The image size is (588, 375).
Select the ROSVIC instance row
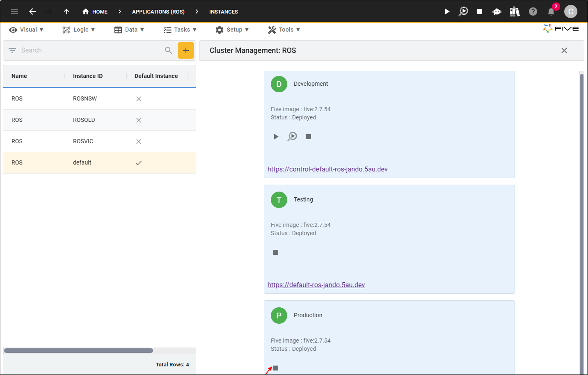pos(99,142)
